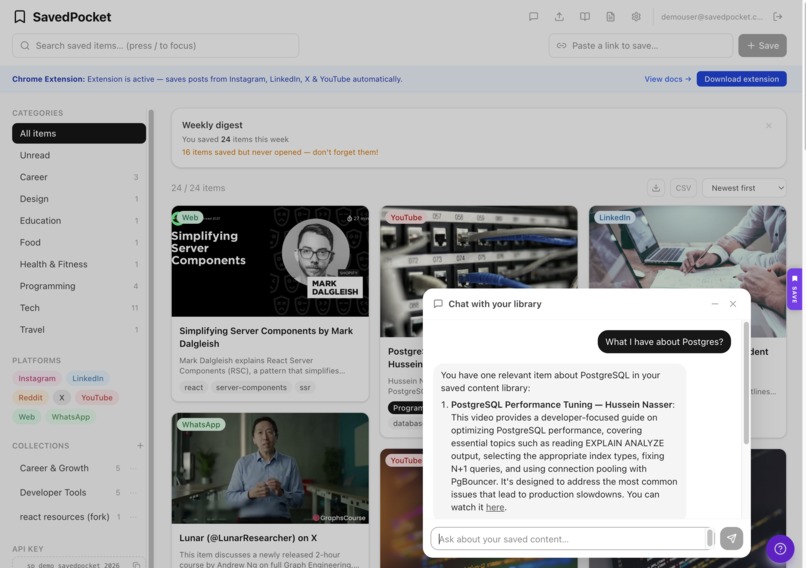Toggle the Instagram platform filter
The image size is (806, 568).
[37, 378]
